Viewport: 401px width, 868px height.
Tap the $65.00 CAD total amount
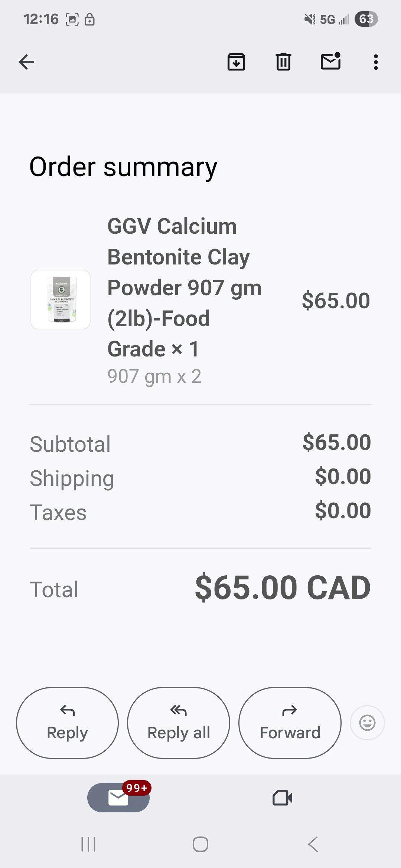point(283,588)
